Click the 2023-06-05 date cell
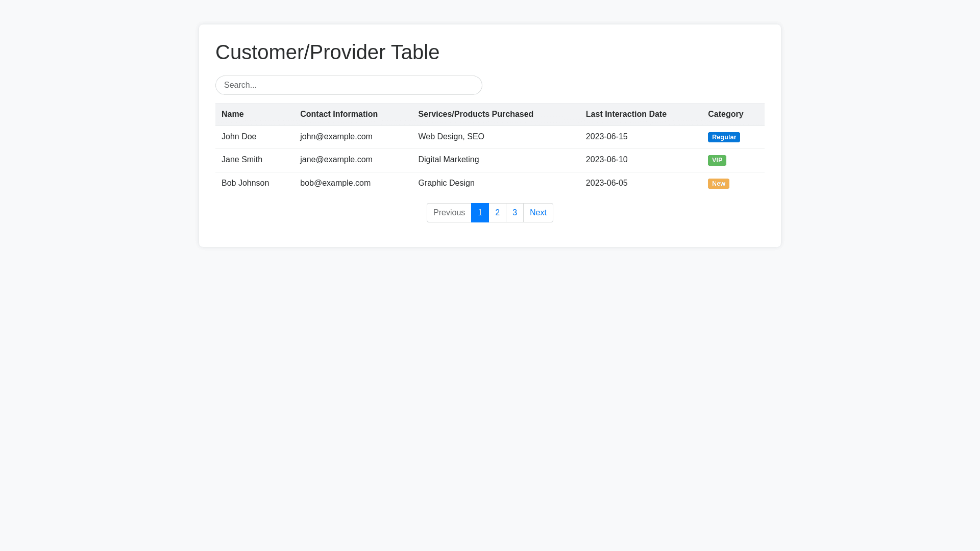 (x=606, y=183)
